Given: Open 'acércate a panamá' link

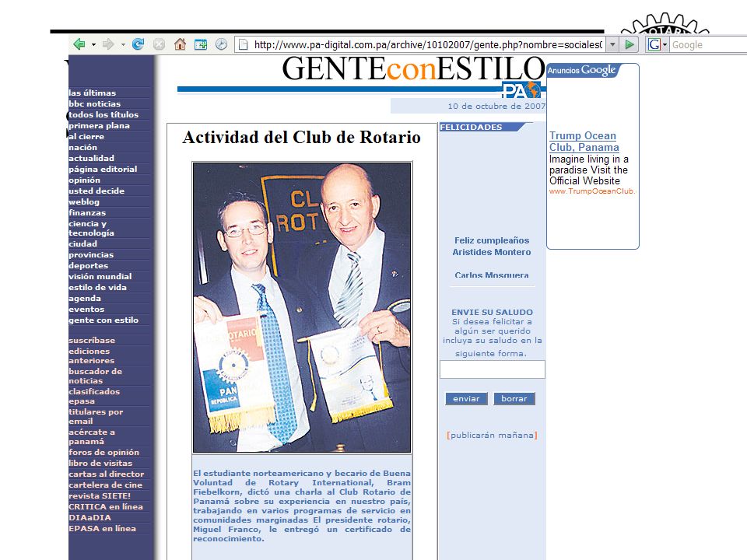Looking at the screenshot, I should pos(92,436).
